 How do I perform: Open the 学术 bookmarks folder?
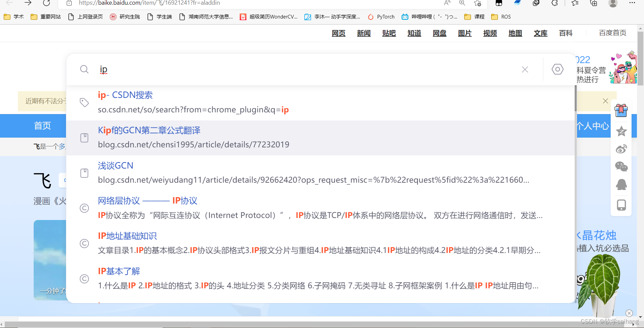[14, 17]
